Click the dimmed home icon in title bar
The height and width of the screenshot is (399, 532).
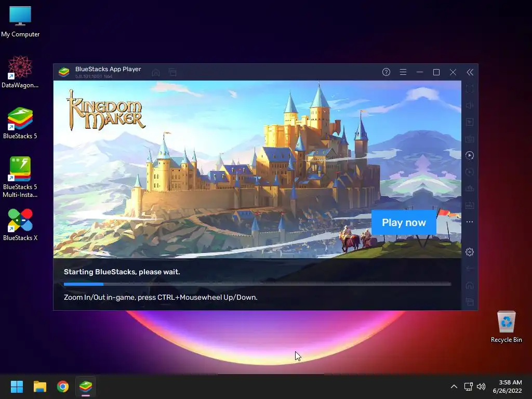click(156, 72)
